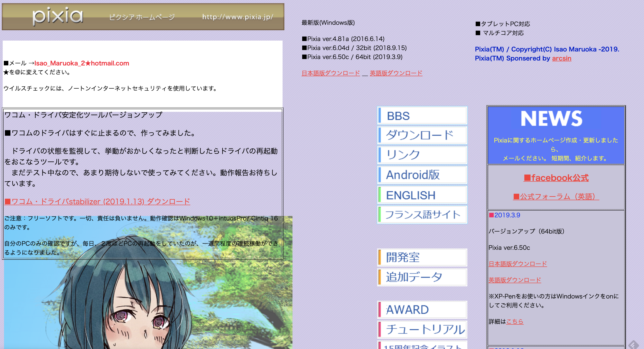This screenshot has height=349, width=644.
Task: Click 英語版ダウンロード link in news section
Action: [x=515, y=280]
